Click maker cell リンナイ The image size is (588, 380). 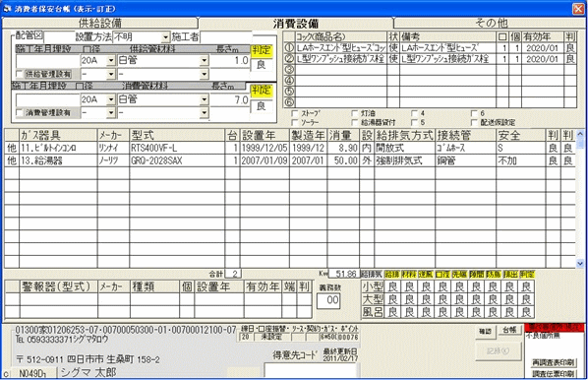[113, 148]
